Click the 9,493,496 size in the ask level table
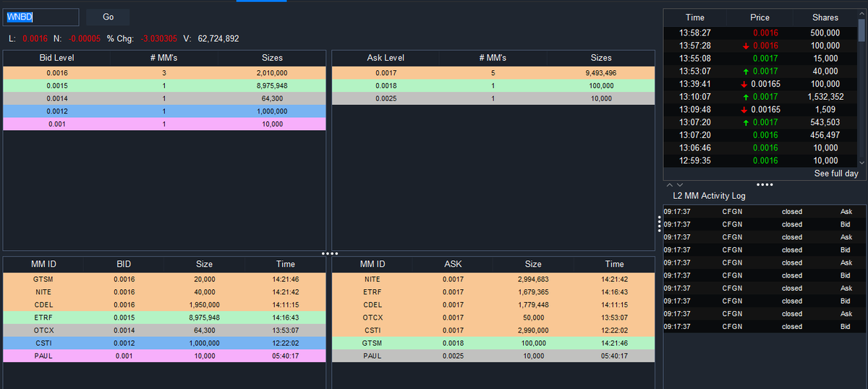Image resolution: width=868 pixels, height=389 pixels. click(601, 73)
